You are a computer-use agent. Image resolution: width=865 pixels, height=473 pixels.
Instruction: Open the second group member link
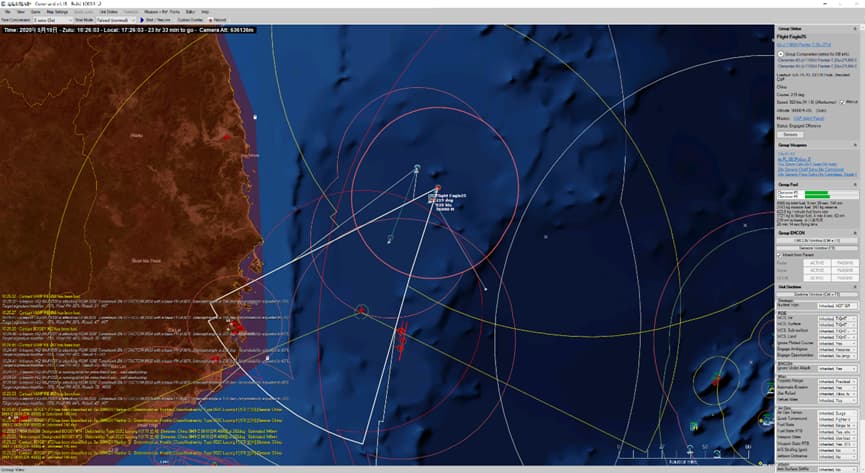coord(817,66)
